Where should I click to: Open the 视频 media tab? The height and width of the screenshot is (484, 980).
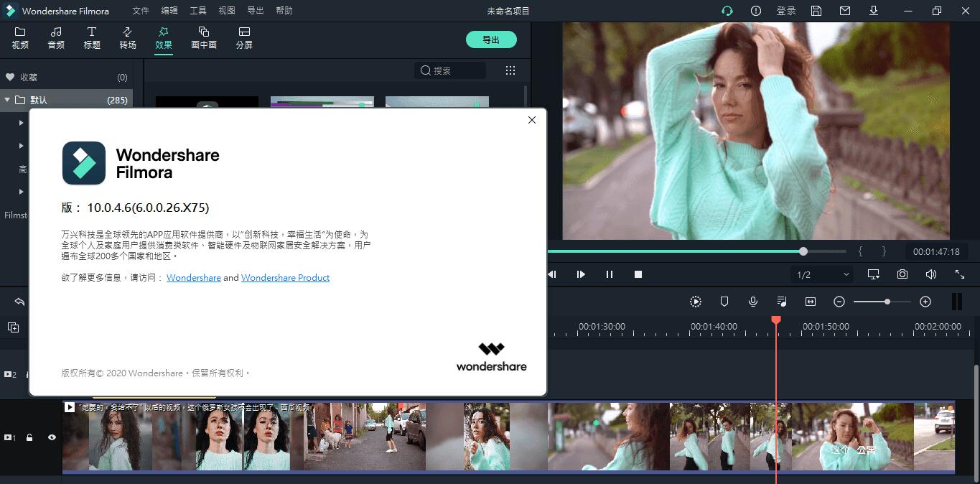pyautogui.click(x=20, y=38)
